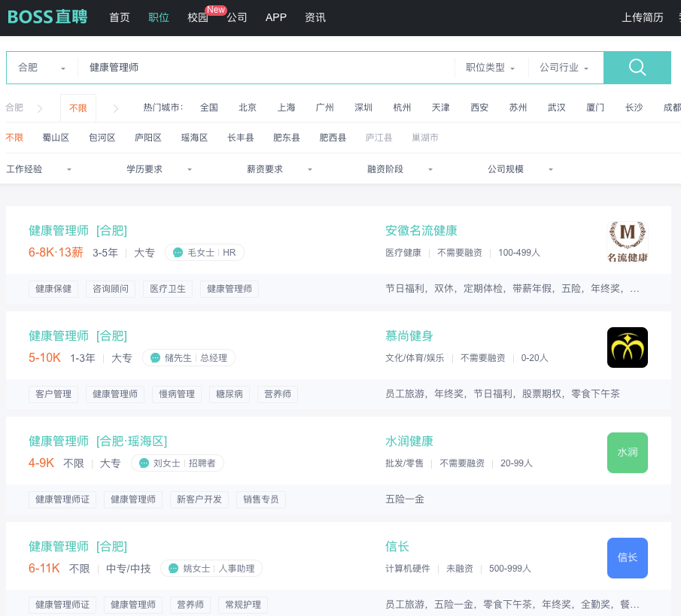Open 健康管理师 job at 安徽名流健康

pyautogui.click(x=78, y=230)
